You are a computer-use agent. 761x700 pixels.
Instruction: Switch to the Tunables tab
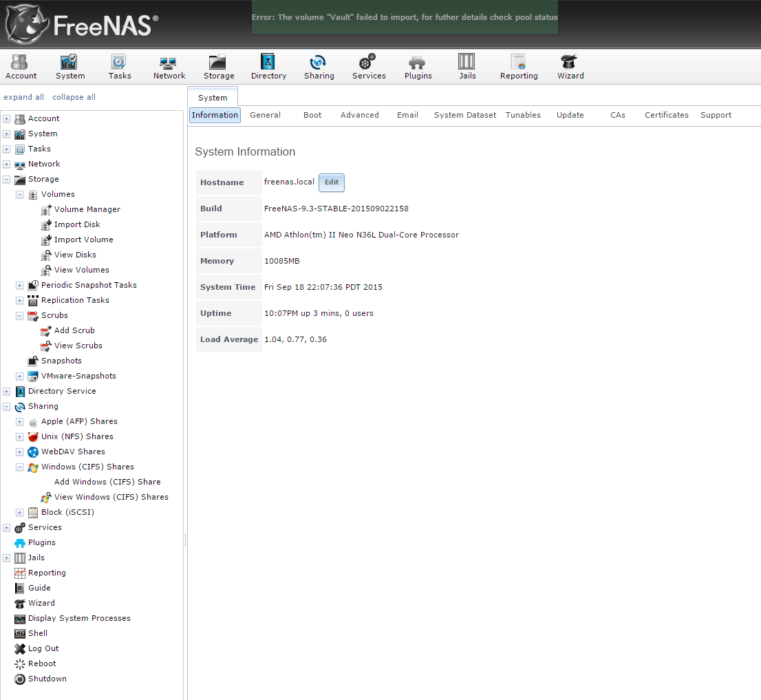coord(523,115)
